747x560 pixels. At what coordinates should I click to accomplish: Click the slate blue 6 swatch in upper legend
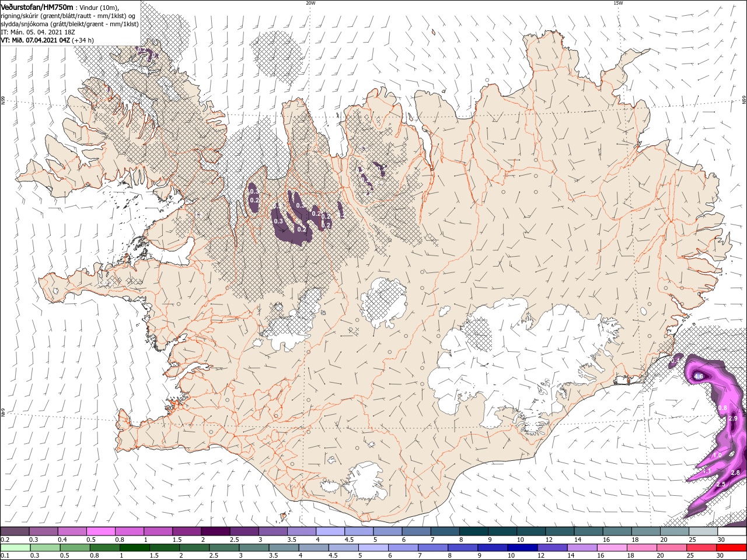coord(417,531)
